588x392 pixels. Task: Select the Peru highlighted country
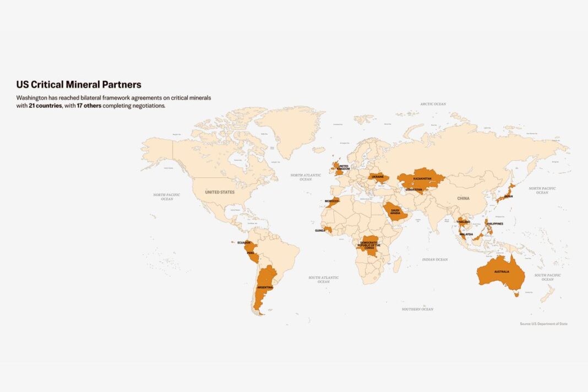coord(251,253)
